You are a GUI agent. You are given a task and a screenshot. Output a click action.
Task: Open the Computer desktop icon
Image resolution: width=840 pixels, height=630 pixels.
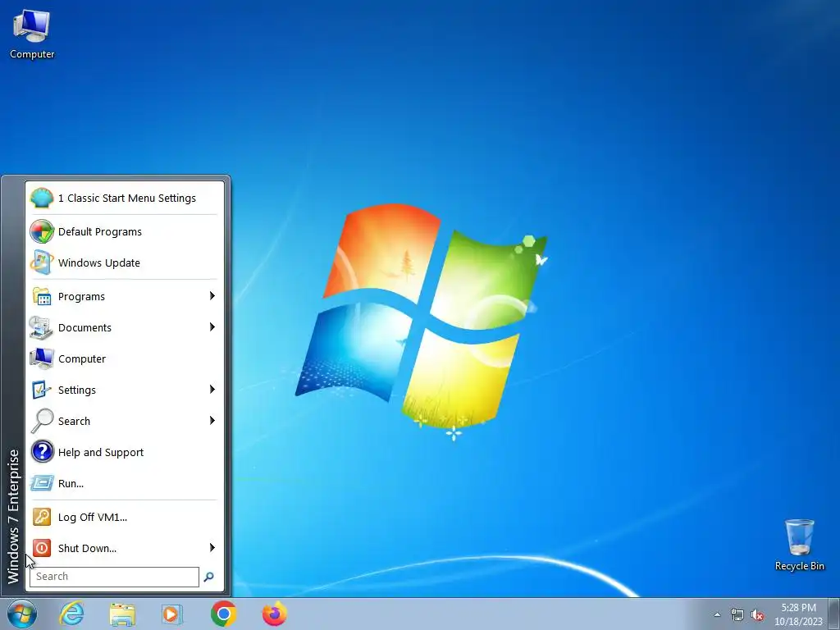32,34
